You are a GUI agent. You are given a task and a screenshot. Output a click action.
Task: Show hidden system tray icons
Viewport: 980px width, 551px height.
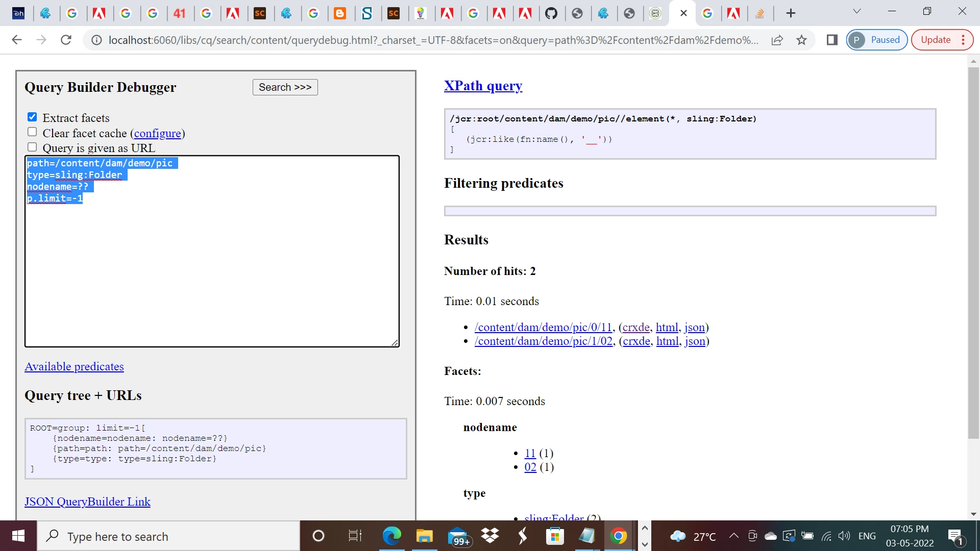pyautogui.click(x=733, y=536)
